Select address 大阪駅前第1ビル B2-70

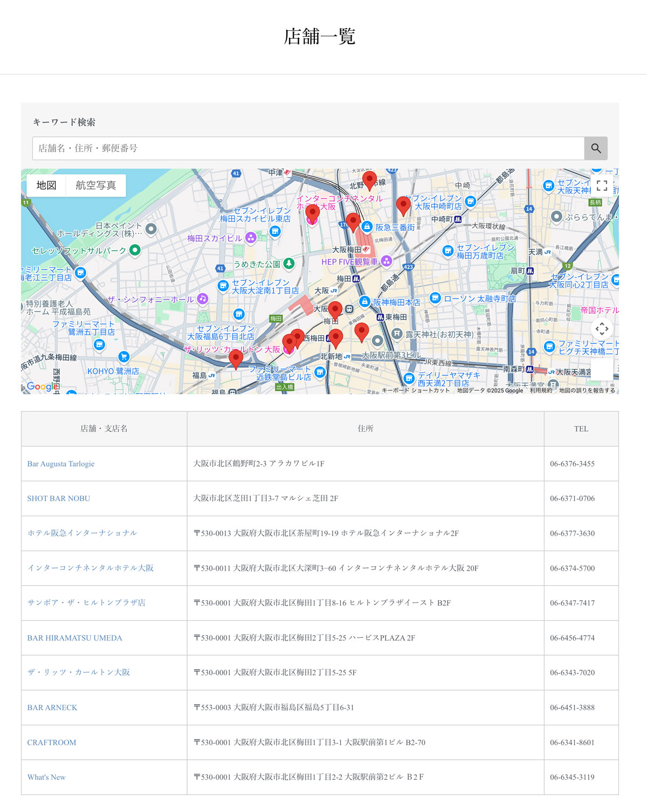click(385, 742)
